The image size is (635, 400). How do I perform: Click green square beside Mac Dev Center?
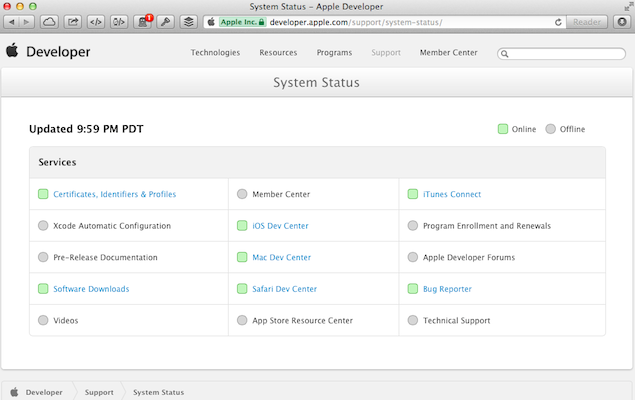click(242, 257)
